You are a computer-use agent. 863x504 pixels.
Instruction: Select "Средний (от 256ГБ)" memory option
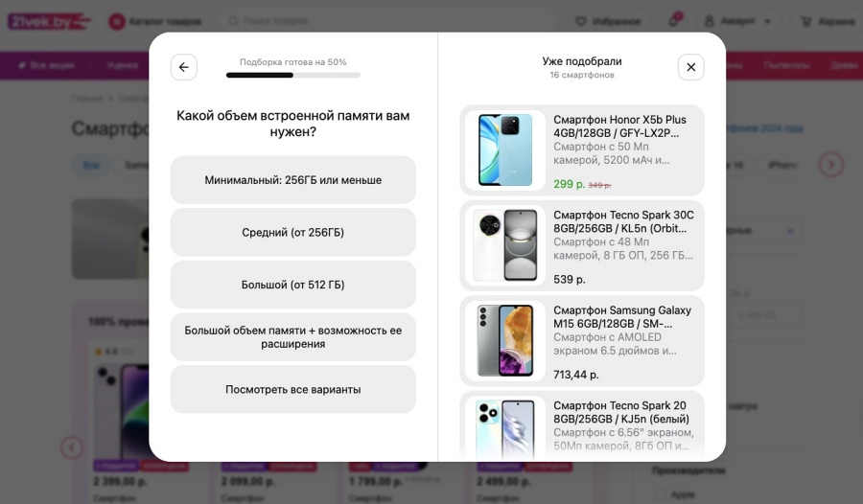[x=292, y=232]
